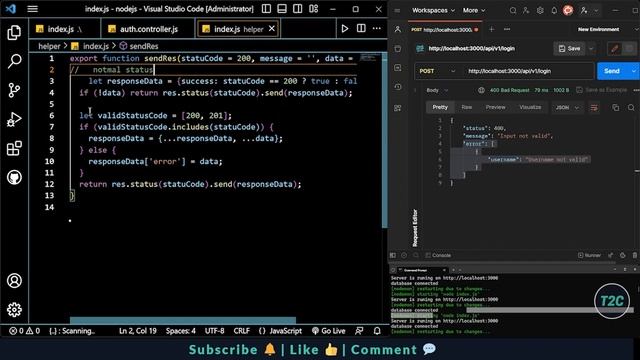
Task: Toggle the bottom panel layout icon
Action: 282,9
